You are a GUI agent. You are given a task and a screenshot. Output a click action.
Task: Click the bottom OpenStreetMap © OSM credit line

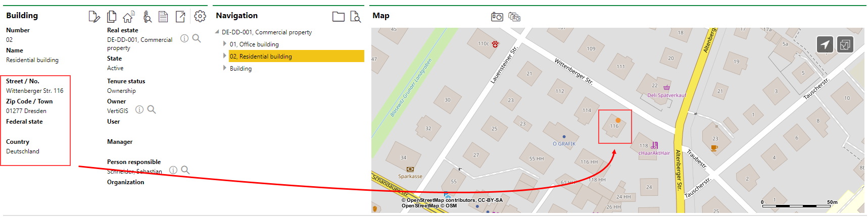tap(429, 206)
